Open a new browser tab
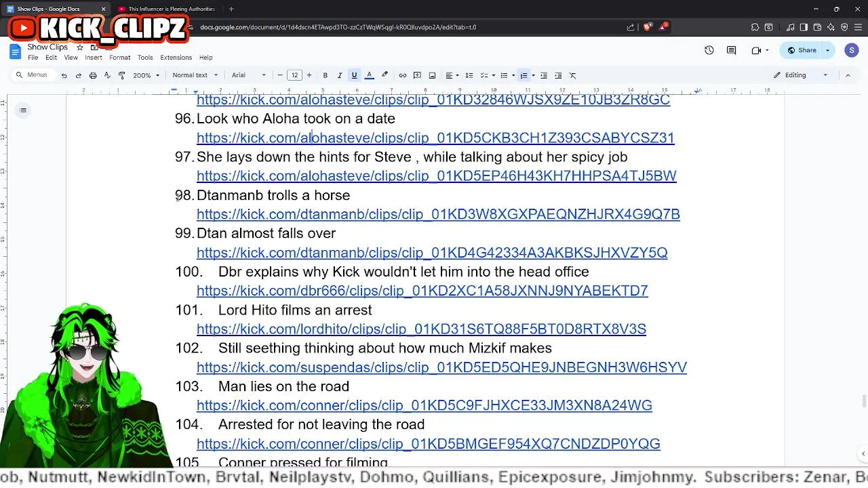Image resolution: width=868 pixels, height=488 pixels. pos(231,9)
